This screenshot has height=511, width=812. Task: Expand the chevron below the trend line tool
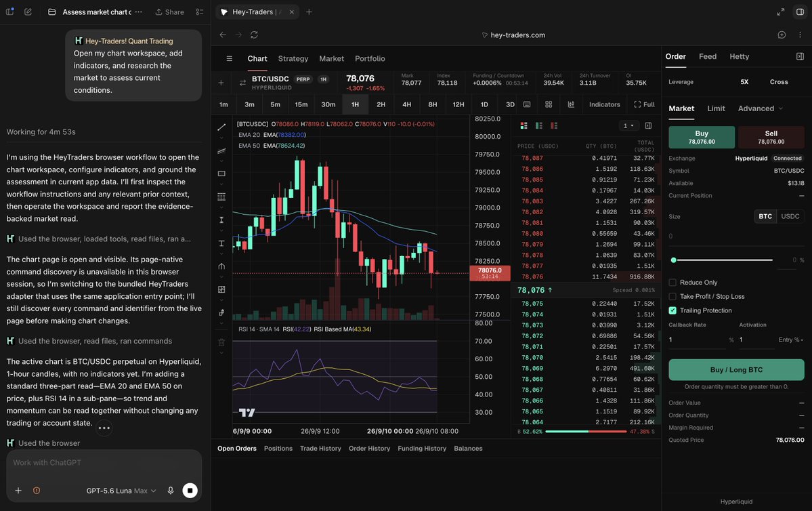click(x=221, y=138)
